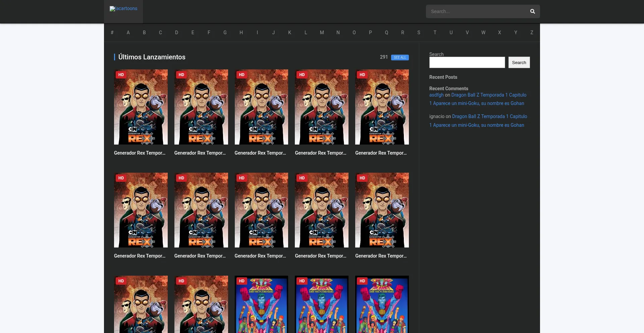Browse titles starting with L
Viewport: 644px width, 333px height.
point(306,33)
